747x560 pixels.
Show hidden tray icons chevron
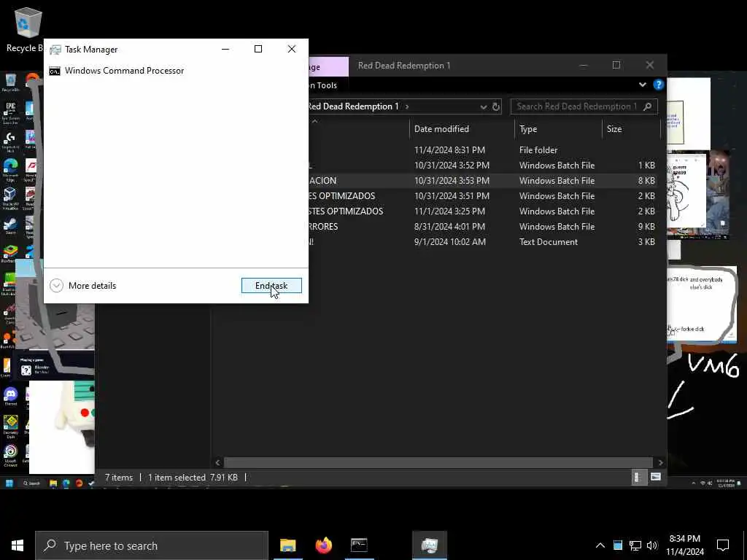click(600, 545)
